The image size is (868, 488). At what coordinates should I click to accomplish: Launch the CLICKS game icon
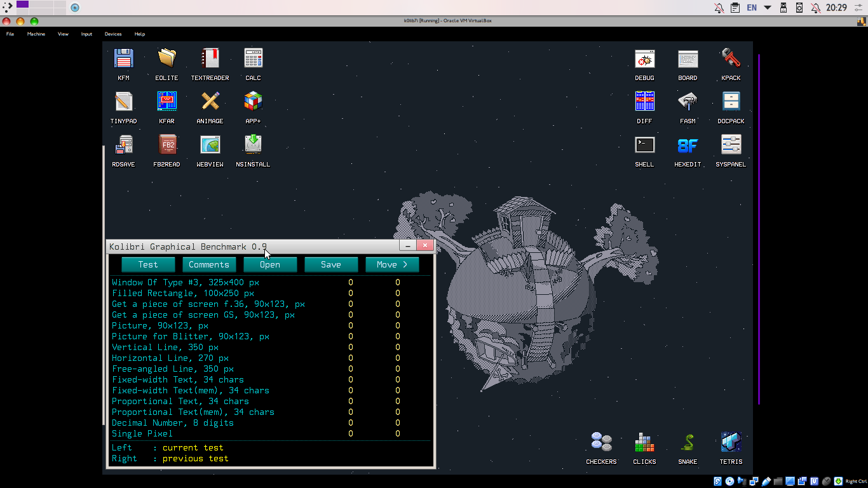click(x=644, y=442)
